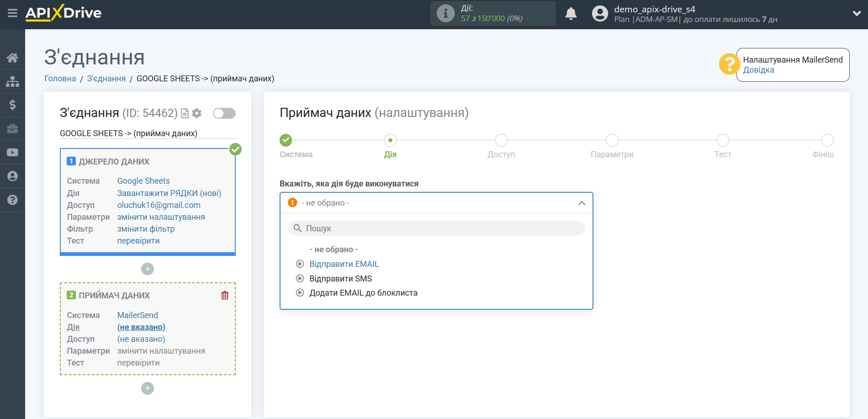Select '- не обрано -' list option
868x419 pixels.
click(334, 249)
